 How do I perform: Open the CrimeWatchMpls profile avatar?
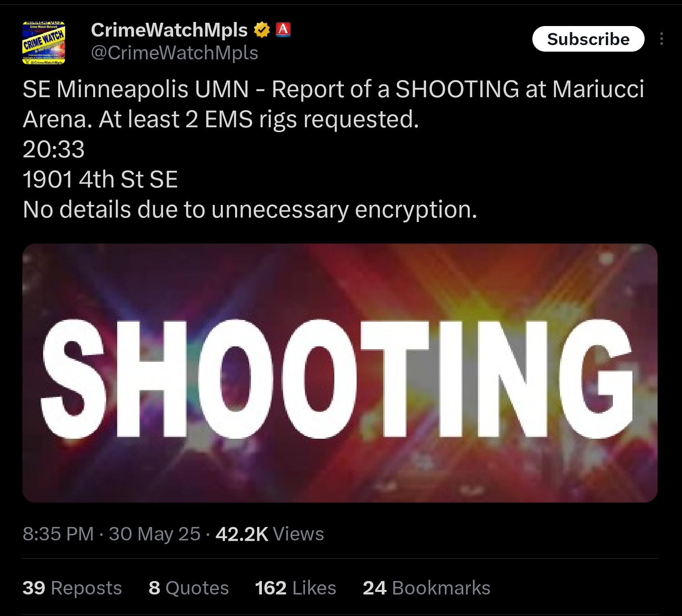44,43
